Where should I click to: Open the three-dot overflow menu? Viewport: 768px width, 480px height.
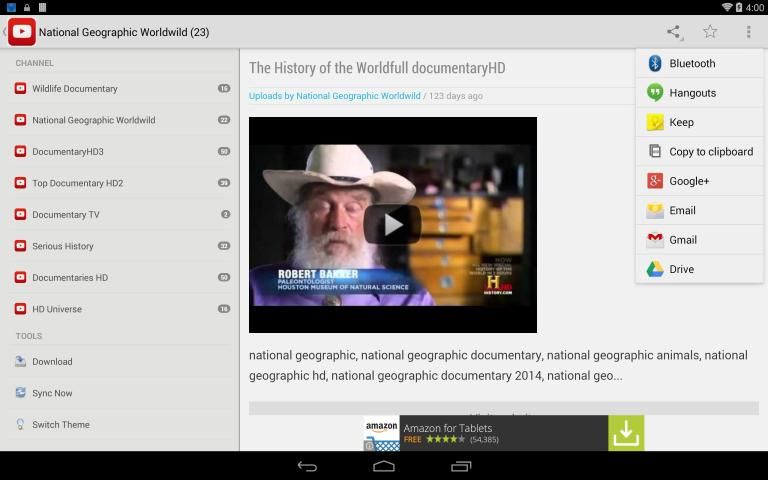[x=748, y=32]
